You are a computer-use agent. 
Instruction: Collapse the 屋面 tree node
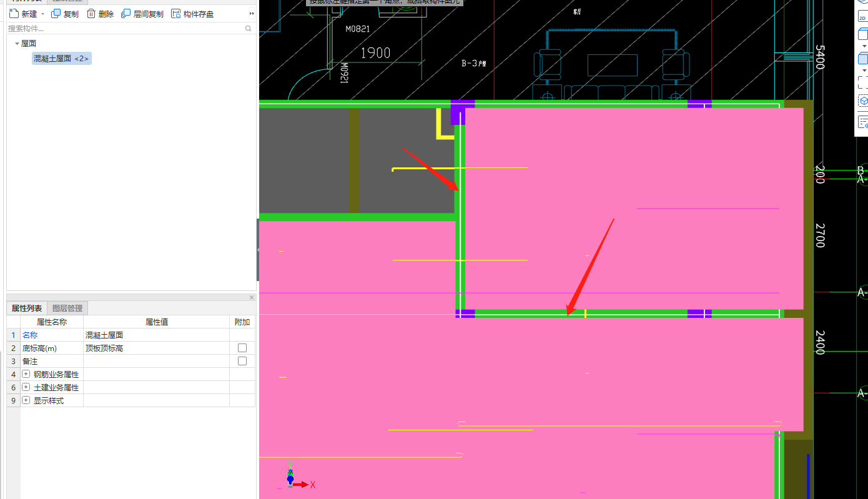17,44
